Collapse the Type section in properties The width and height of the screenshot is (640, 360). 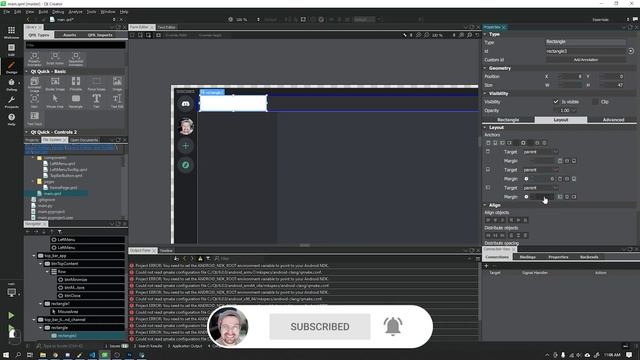click(485, 34)
